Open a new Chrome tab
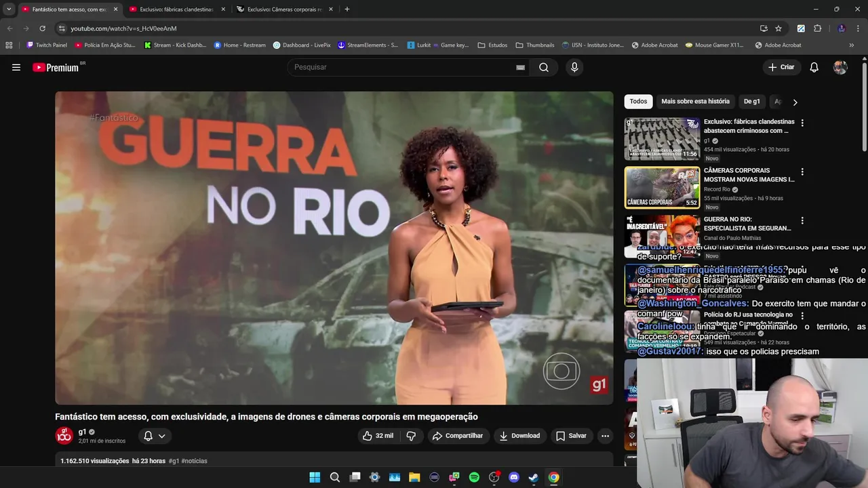Viewport: 868px width, 488px height. [347, 9]
